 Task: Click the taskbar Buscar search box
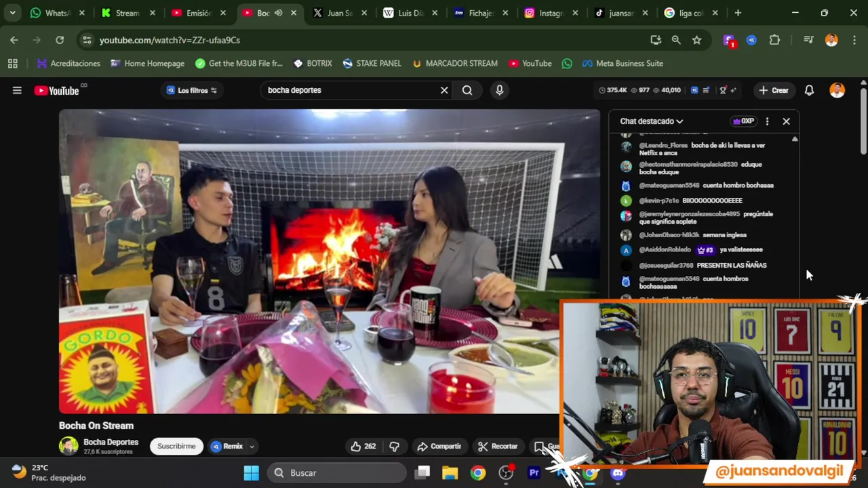pyautogui.click(x=337, y=473)
